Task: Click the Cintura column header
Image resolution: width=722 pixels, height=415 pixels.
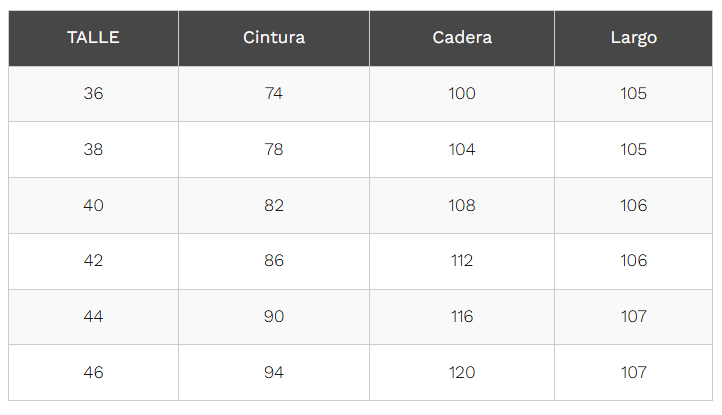Action: point(274,38)
